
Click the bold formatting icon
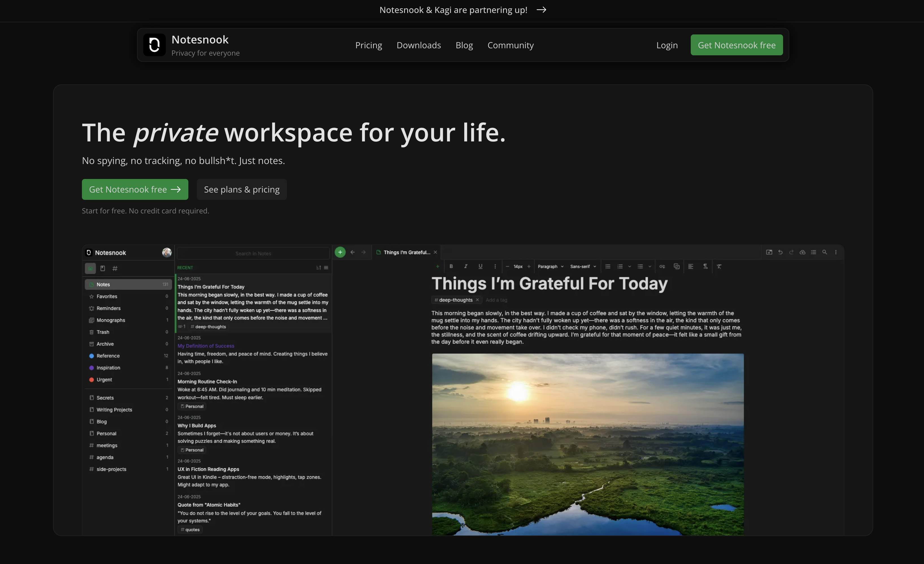pos(451,266)
